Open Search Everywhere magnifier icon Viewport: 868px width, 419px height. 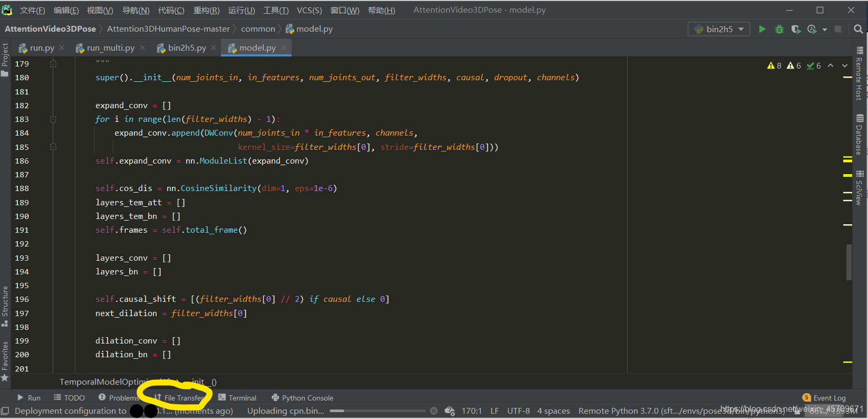858,29
